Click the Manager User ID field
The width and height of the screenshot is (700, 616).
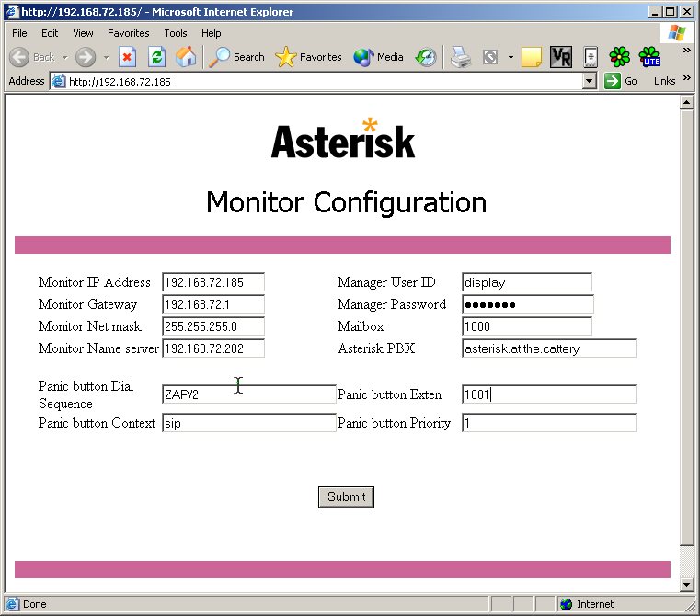pyautogui.click(x=527, y=282)
